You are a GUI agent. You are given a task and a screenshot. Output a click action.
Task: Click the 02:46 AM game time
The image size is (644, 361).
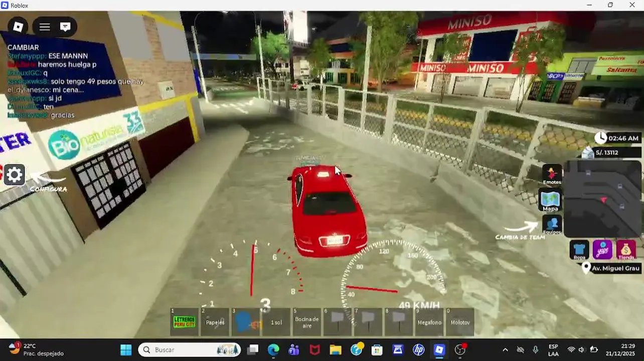point(623,138)
